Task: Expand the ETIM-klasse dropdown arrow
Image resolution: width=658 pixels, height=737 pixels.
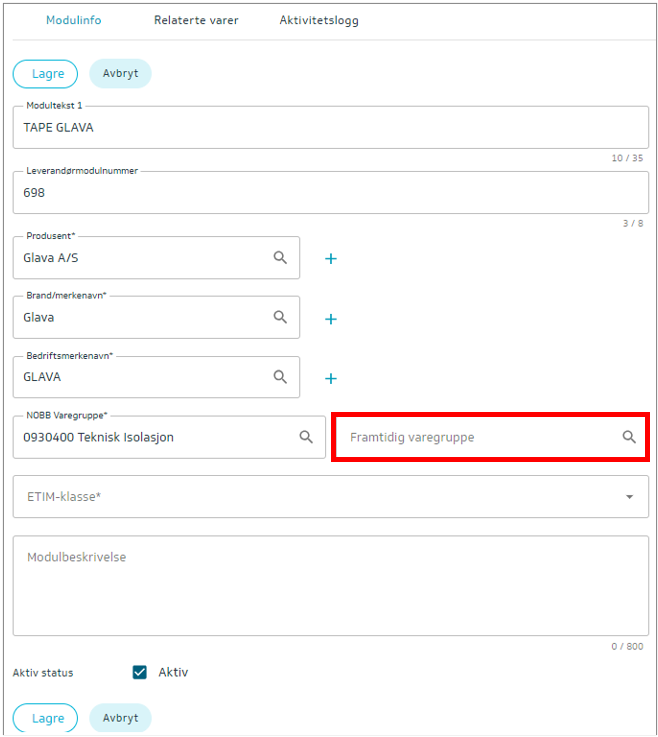Action: [629, 497]
